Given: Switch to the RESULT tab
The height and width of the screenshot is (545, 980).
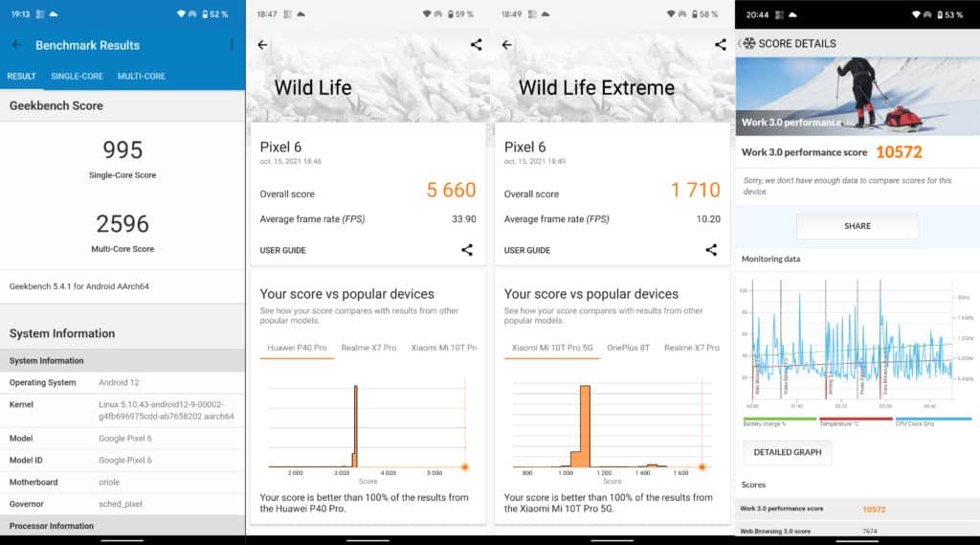Looking at the screenshot, I should (x=21, y=76).
